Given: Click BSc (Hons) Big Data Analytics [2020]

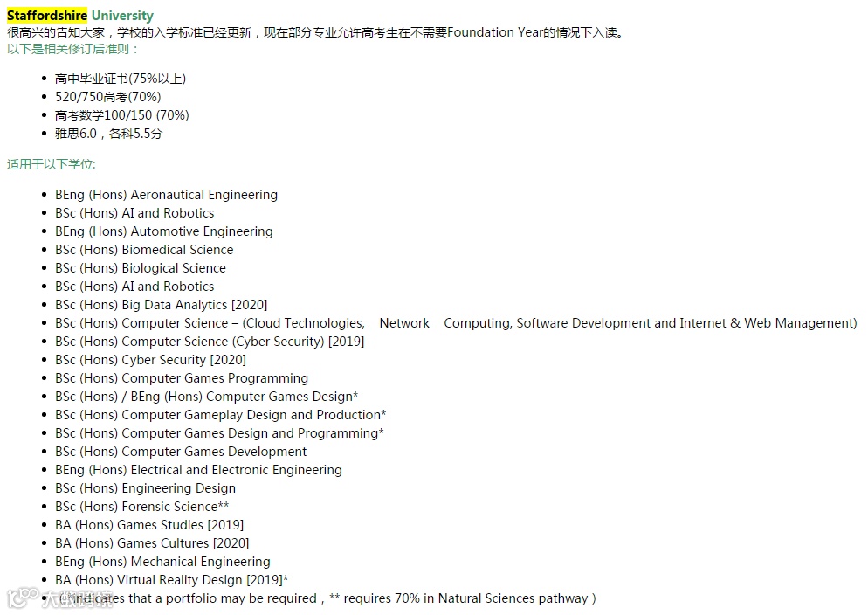Looking at the screenshot, I should pyautogui.click(x=161, y=305).
